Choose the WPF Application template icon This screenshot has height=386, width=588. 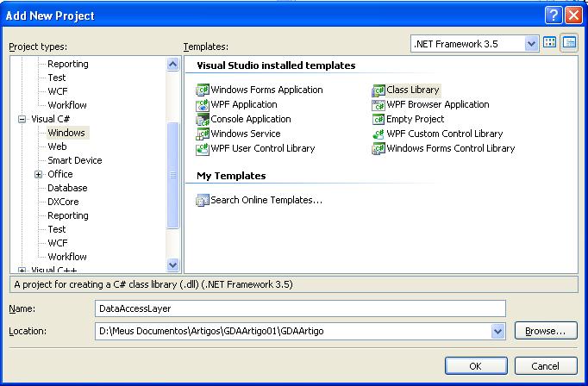(203, 104)
